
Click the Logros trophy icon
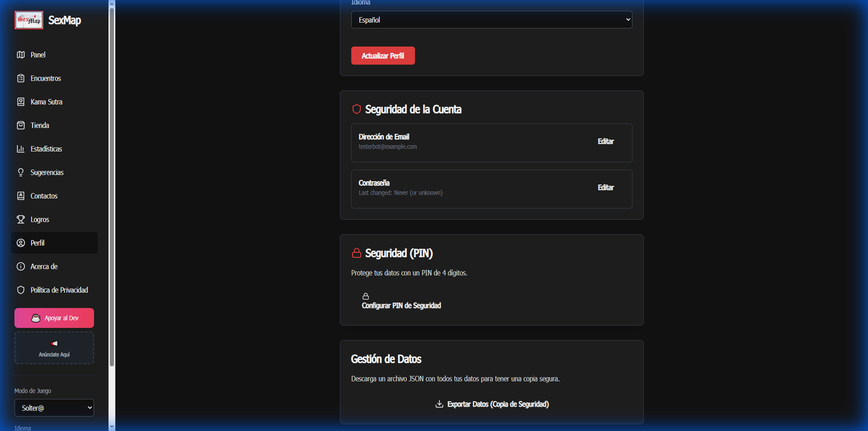(21, 219)
